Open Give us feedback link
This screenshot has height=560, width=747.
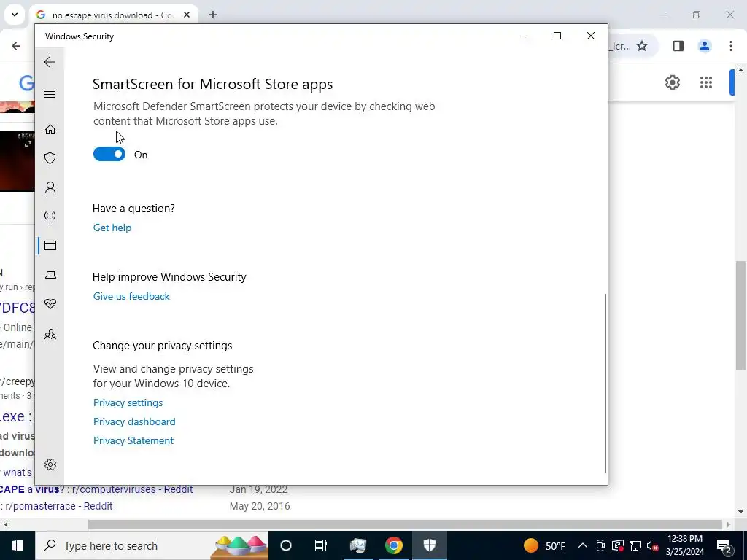(x=131, y=296)
